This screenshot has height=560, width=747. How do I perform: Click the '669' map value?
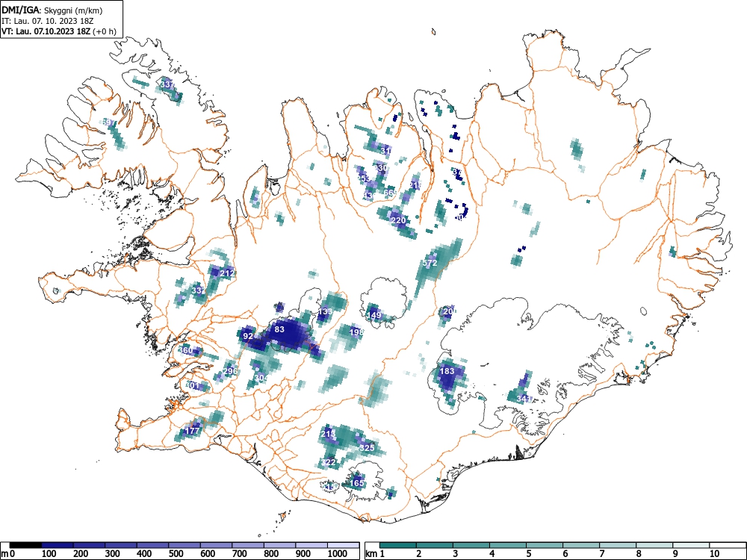point(390,193)
